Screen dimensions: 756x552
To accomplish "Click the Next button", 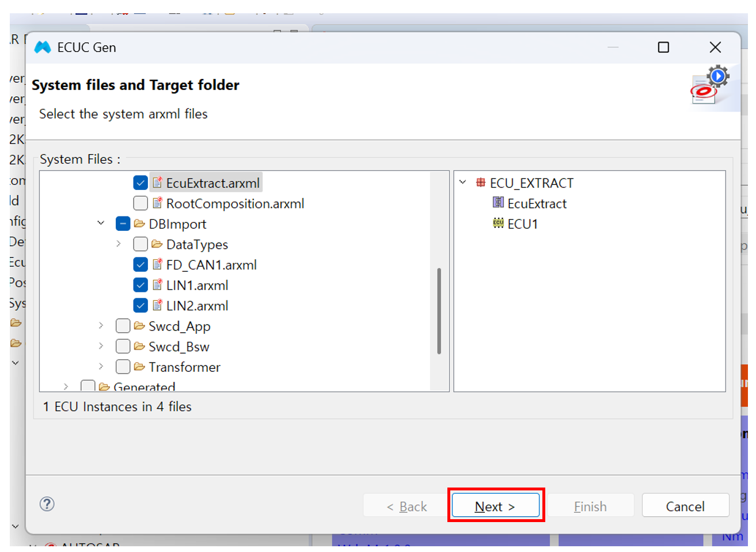I will point(495,506).
